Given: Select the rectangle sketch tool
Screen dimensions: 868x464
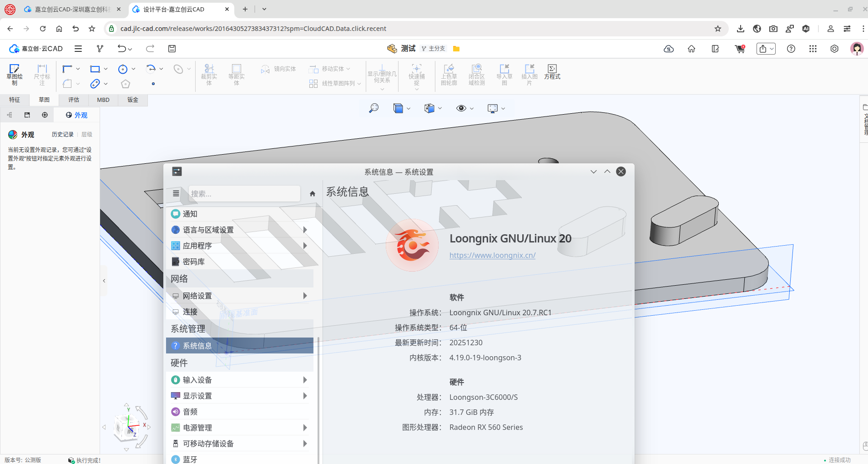Looking at the screenshot, I should [x=95, y=69].
